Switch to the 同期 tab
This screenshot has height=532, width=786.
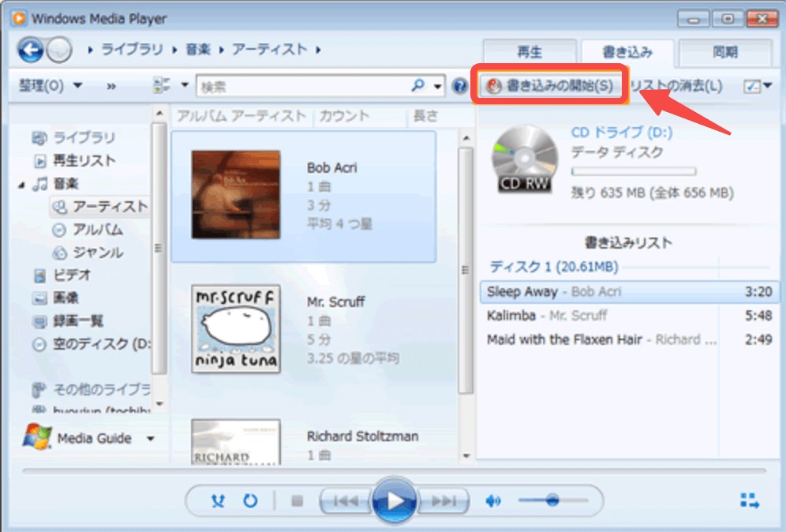[x=725, y=51]
